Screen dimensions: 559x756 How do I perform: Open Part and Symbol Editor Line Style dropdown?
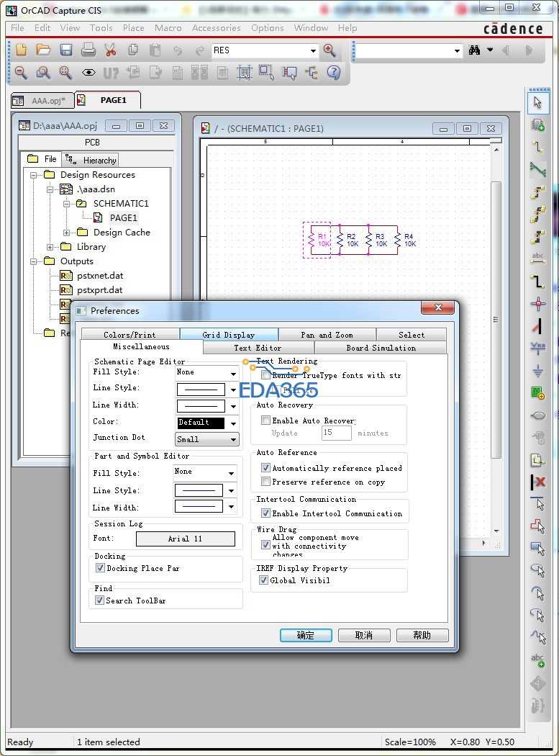pyautogui.click(x=232, y=491)
